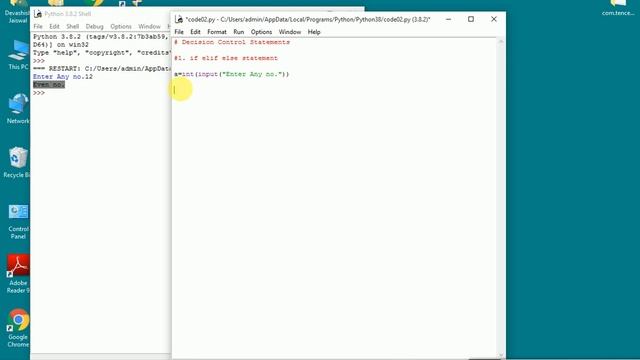Select Recycle Bin desktop icon
640x360 pixels.
click(17, 162)
